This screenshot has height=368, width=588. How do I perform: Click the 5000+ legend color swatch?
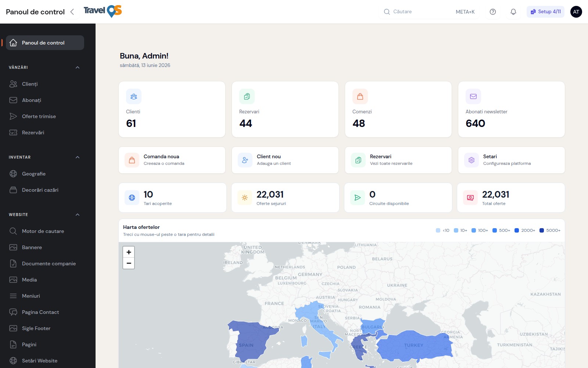[x=542, y=230]
